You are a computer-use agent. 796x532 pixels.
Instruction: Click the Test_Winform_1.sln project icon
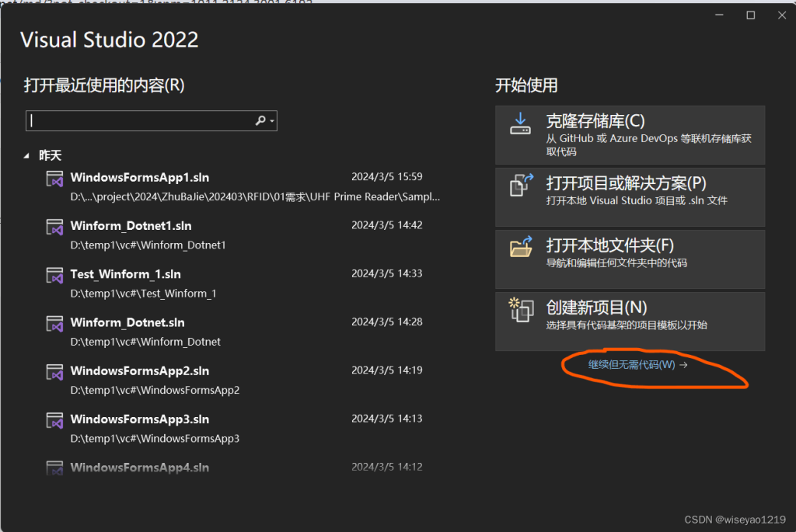coord(54,275)
